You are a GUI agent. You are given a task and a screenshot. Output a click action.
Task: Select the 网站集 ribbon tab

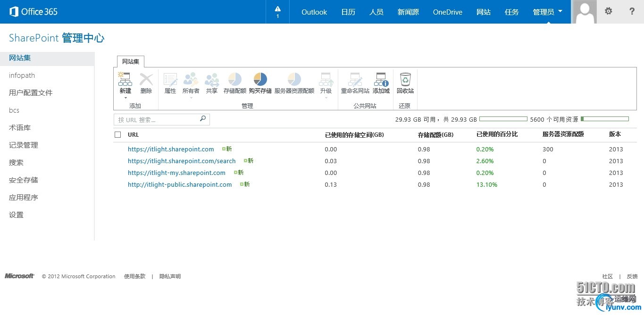(x=131, y=62)
